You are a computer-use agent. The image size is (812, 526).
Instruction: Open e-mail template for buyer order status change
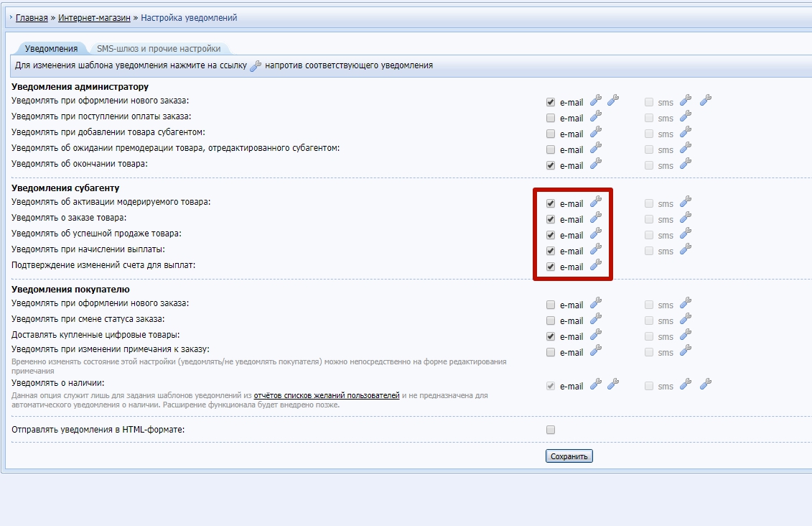(595, 319)
